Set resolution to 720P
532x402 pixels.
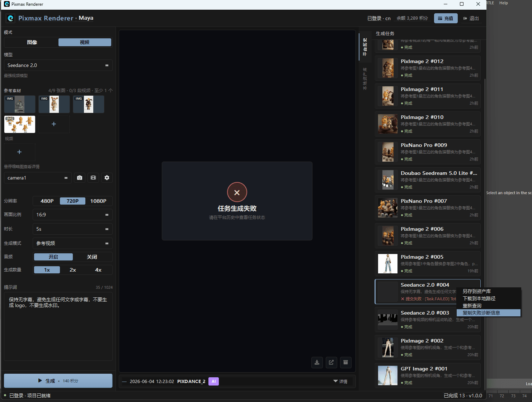point(72,201)
